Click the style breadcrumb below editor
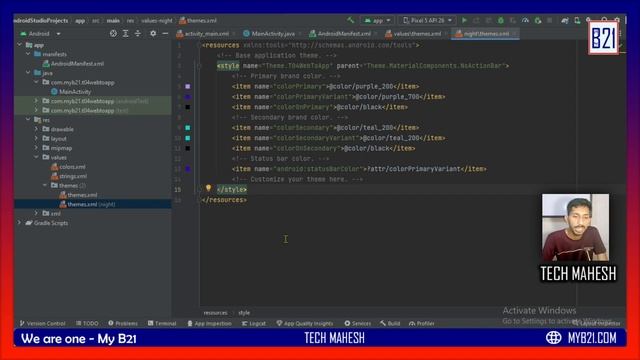The height and width of the screenshot is (360, 640). tap(244, 313)
